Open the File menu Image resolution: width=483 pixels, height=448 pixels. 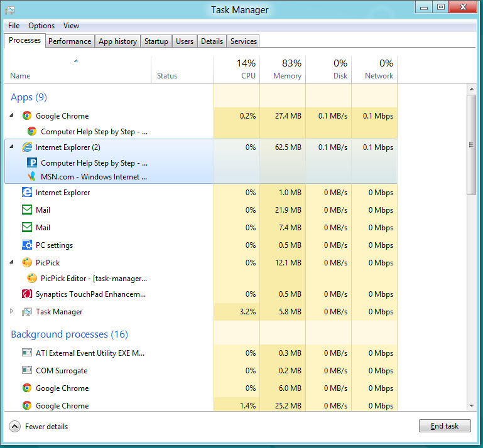[x=14, y=26]
